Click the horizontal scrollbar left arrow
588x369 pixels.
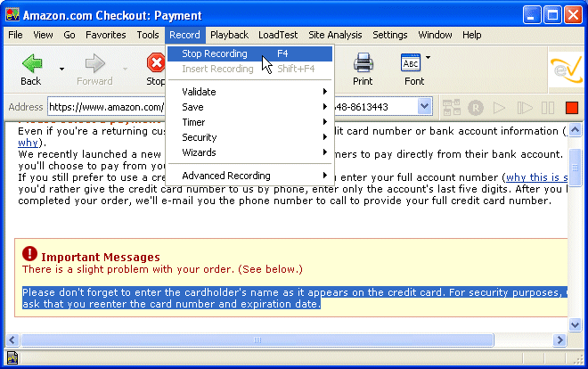[12, 340]
